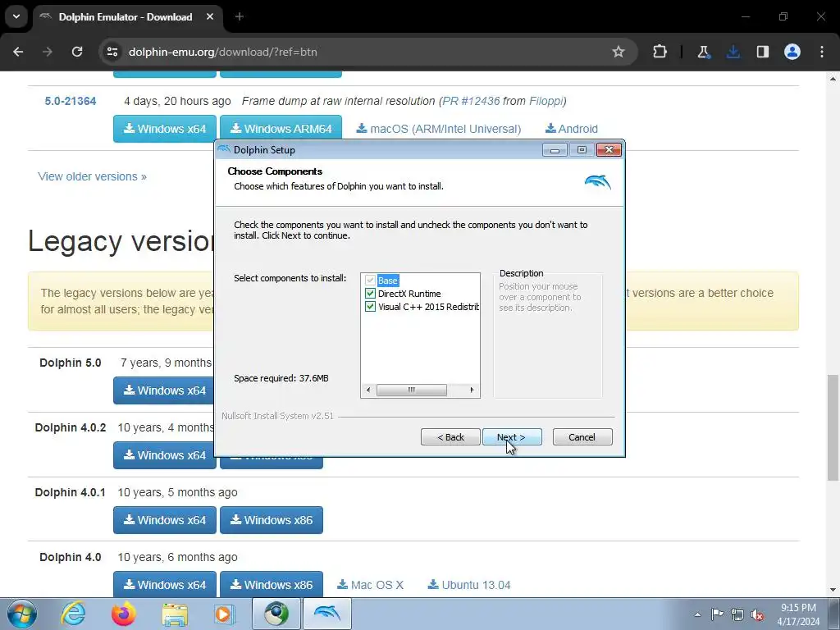Download Dolphin 4.0 Ubuntu 13.04 build
The width and height of the screenshot is (840, 630).
(x=469, y=585)
